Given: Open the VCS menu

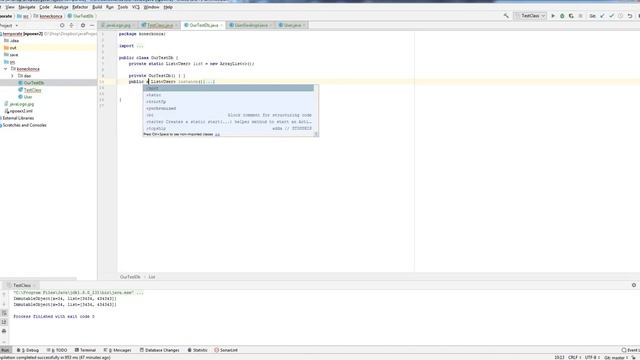Looking at the screenshot, I should pyautogui.click(x=136, y=7).
